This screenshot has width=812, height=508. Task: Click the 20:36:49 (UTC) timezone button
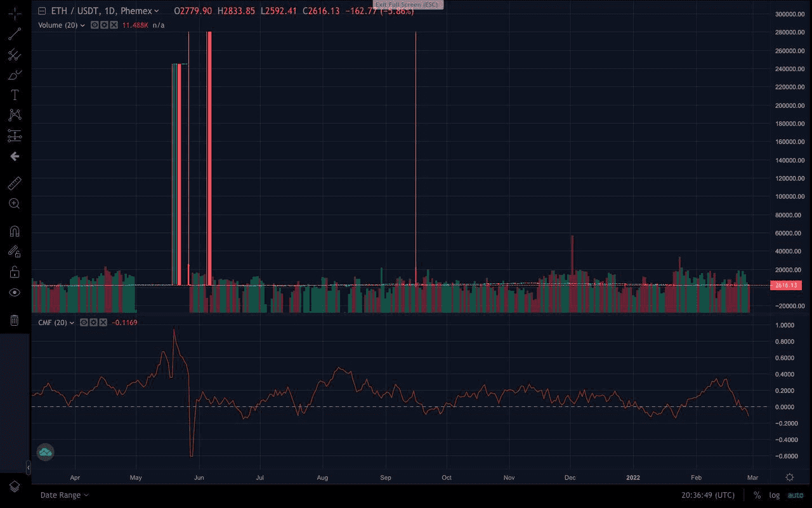click(x=708, y=495)
